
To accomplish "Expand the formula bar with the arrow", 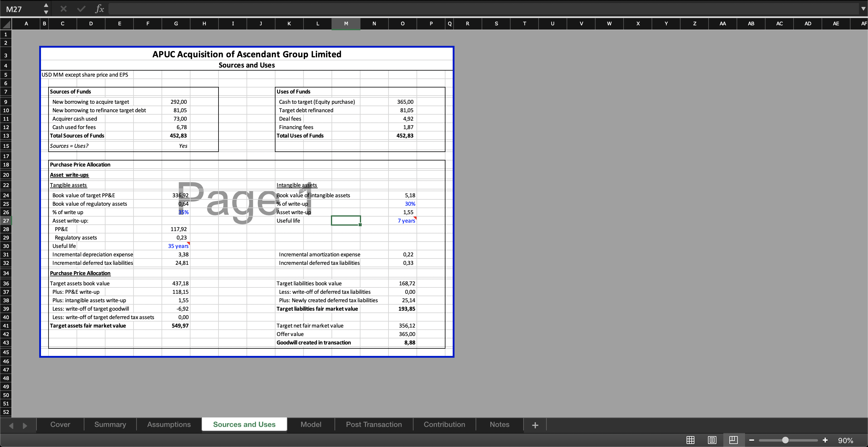I will [x=863, y=9].
